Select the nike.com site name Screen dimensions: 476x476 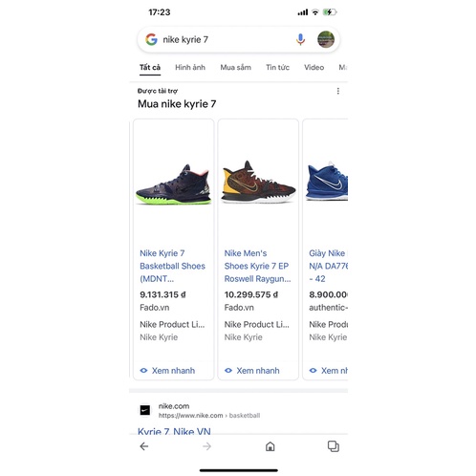174,406
